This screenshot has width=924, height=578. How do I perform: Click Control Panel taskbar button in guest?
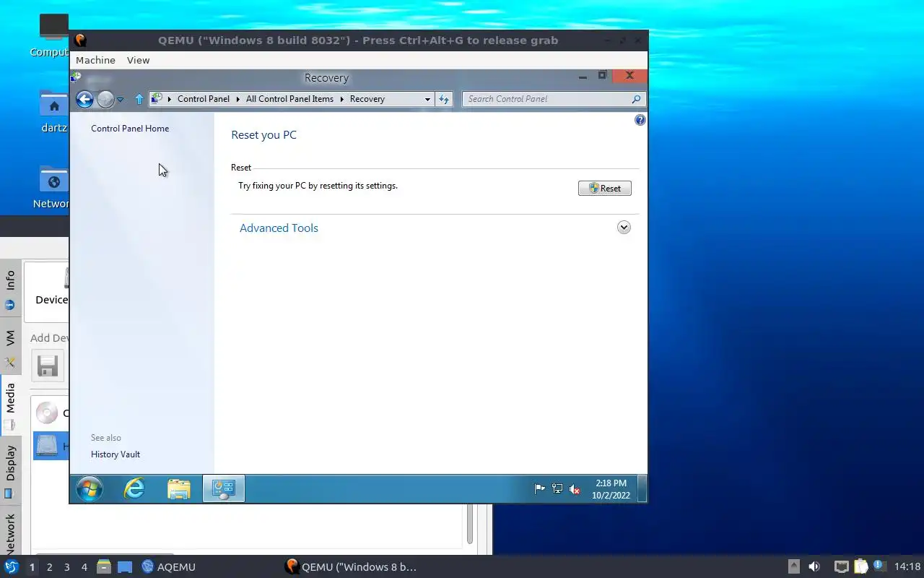[x=224, y=489]
